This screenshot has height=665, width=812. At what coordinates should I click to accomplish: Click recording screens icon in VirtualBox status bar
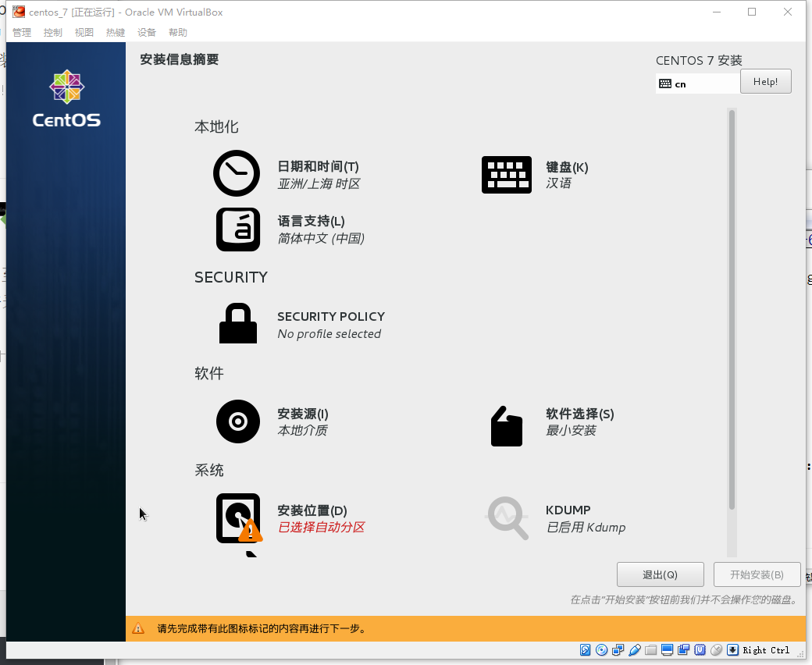[x=684, y=650]
